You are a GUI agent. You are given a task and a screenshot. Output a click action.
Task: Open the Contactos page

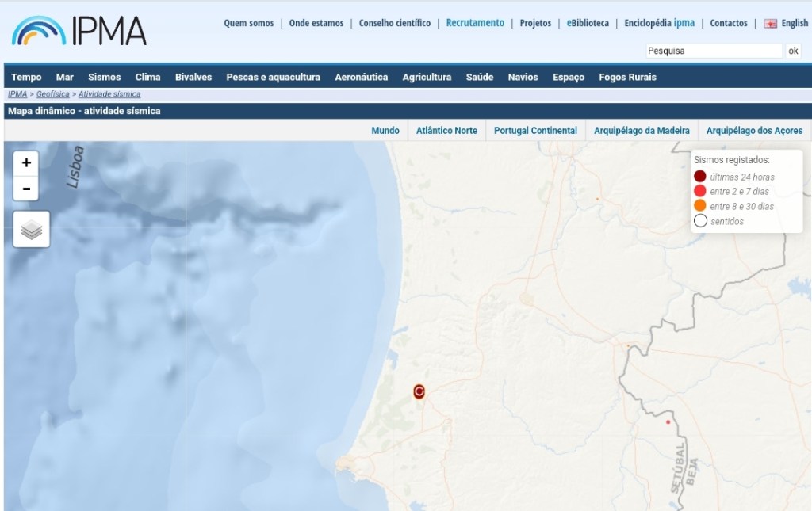[x=728, y=23]
